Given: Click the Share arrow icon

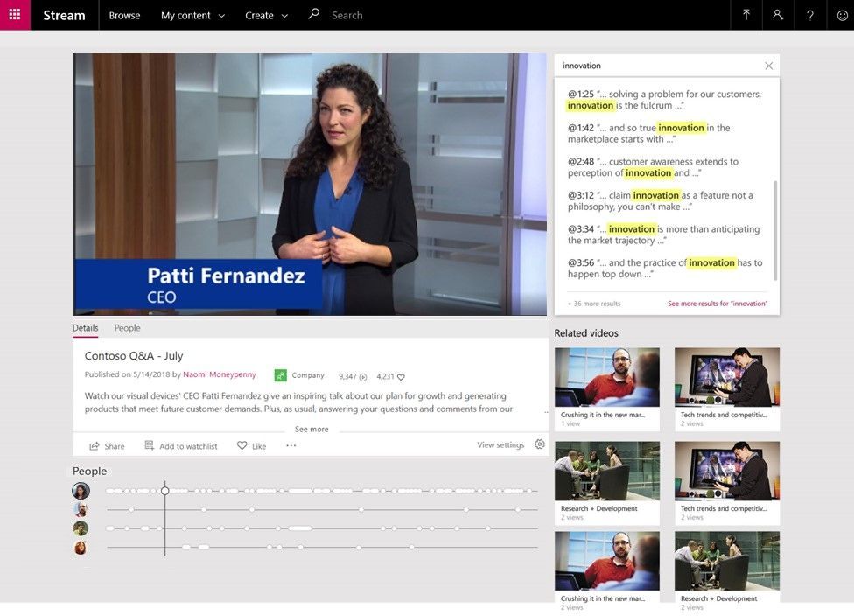Looking at the screenshot, I should point(94,446).
